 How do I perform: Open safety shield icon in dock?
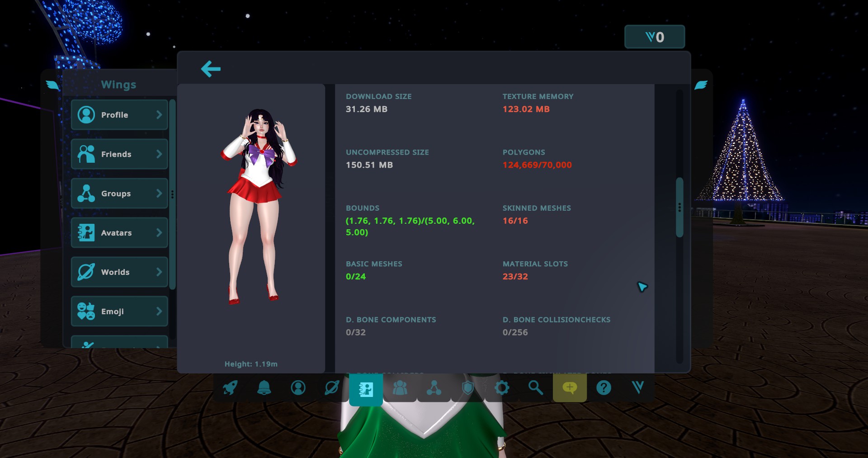(468, 387)
